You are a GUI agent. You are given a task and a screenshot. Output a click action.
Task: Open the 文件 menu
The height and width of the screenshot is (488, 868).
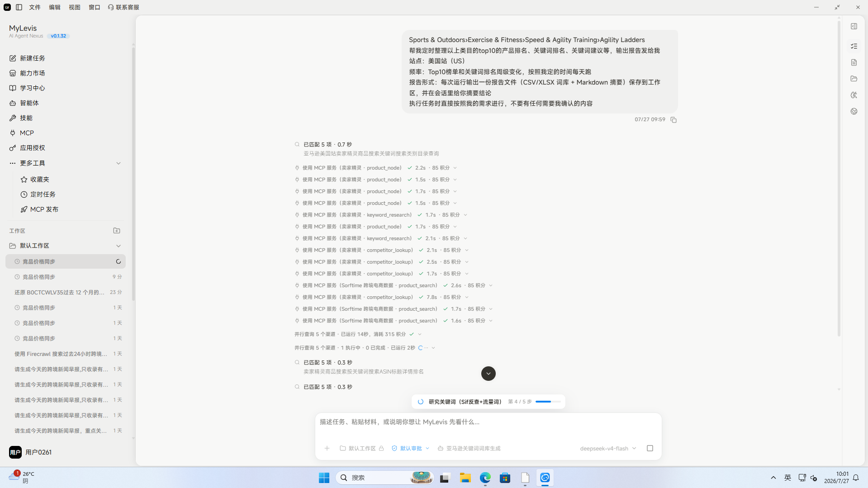click(35, 7)
